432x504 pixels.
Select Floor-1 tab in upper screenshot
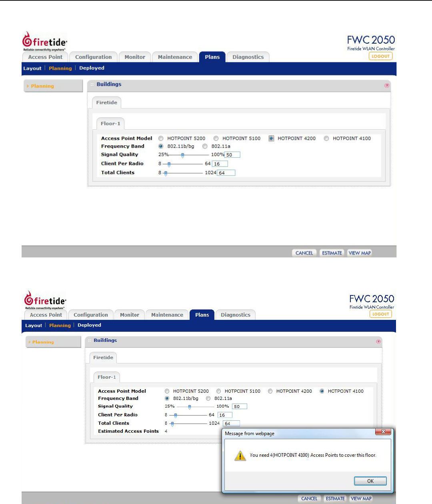click(110, 123)
